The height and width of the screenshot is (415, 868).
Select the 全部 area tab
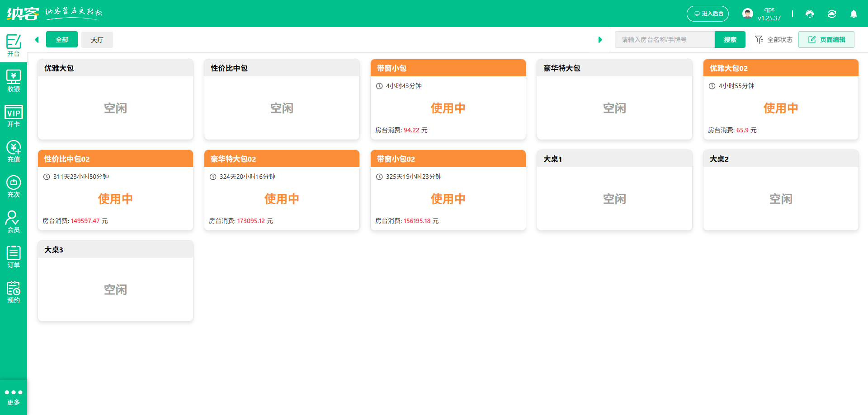click(62, 40)
